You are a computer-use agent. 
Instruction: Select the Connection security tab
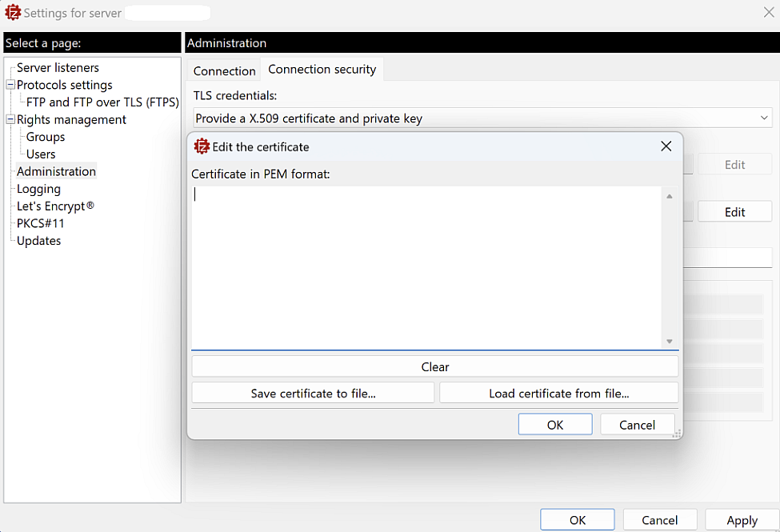click(x=322, y=69)
